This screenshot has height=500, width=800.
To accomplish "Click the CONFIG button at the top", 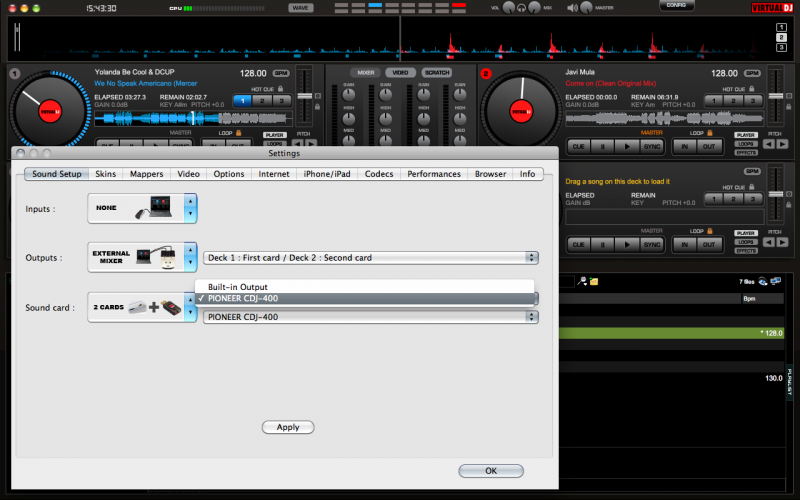I will click(x=676, y=6).
